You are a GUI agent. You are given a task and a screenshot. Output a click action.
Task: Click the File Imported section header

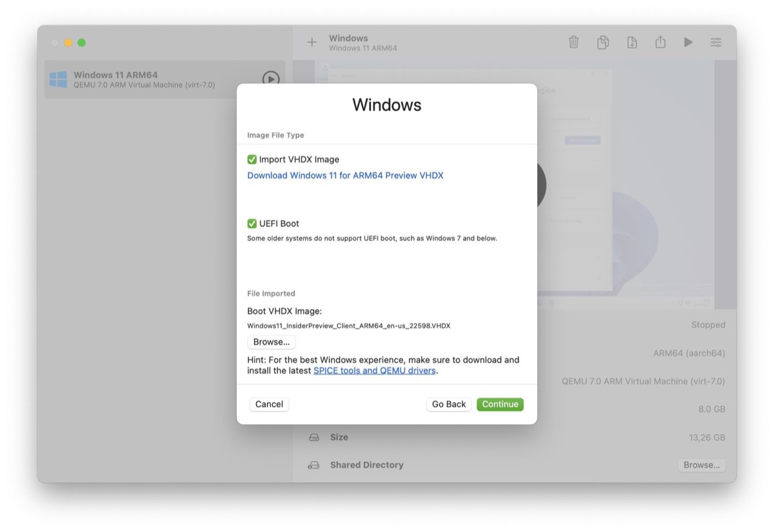tap(271, 293)
